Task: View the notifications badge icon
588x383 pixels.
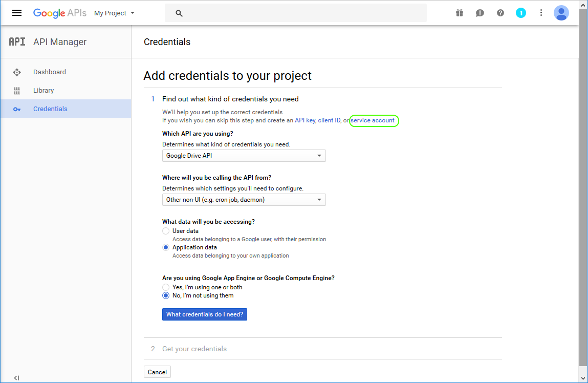Action: (x=520, y=13)
